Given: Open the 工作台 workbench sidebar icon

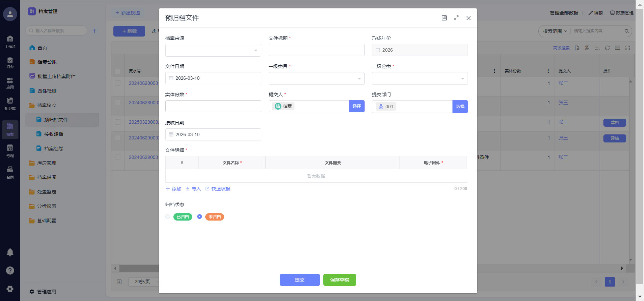Looking at the screenshot, I should [x=10, y=42].
